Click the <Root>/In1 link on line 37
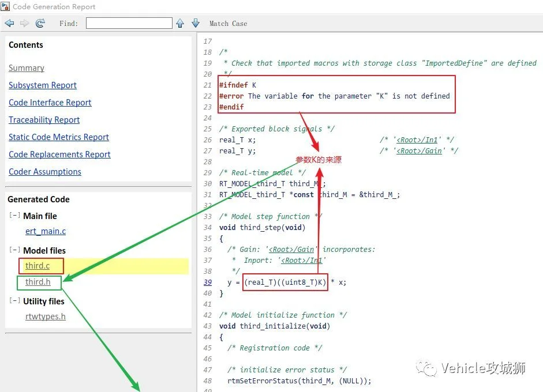This screenshot has width=543, height=392. pyautogui.click(x=301, y=261)
